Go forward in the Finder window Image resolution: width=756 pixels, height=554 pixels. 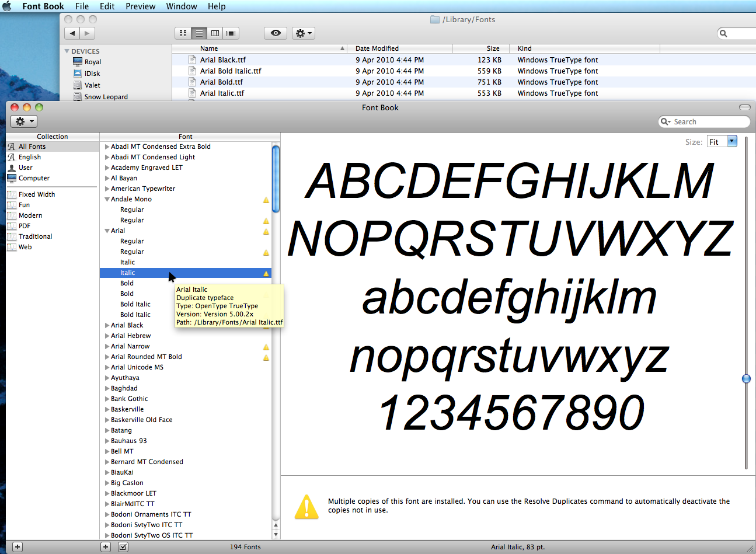click(88, 33)
